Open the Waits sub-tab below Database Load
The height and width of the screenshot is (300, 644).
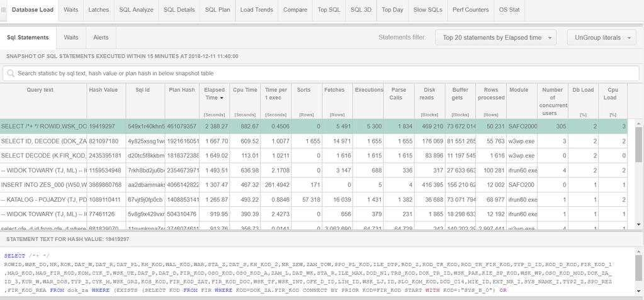pyautogui.click(x=71, y=37)
